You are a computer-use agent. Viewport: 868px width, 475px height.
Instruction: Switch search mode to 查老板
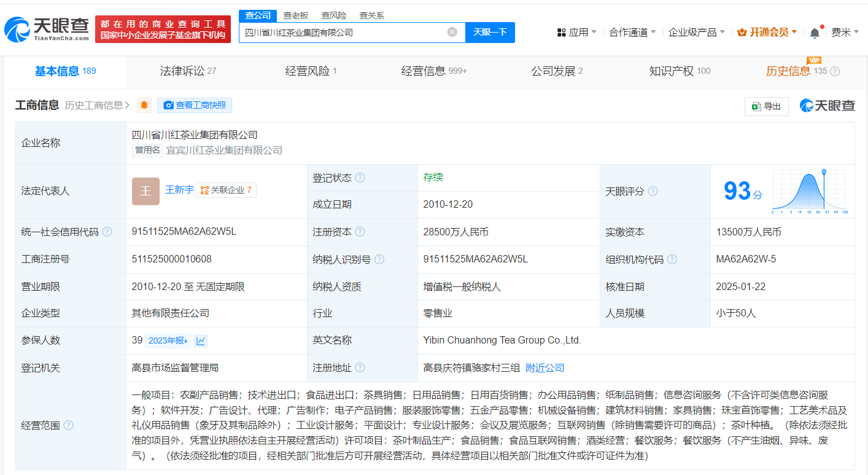(296, 15)
